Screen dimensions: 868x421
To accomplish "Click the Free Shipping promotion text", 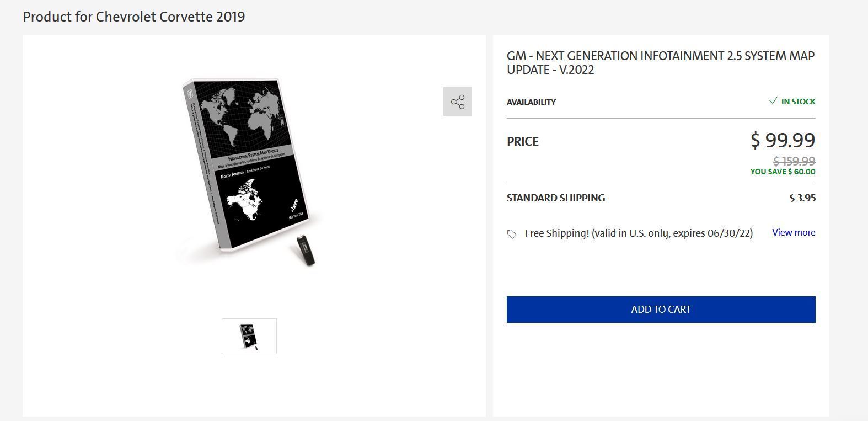I will (x=639, y=233).
